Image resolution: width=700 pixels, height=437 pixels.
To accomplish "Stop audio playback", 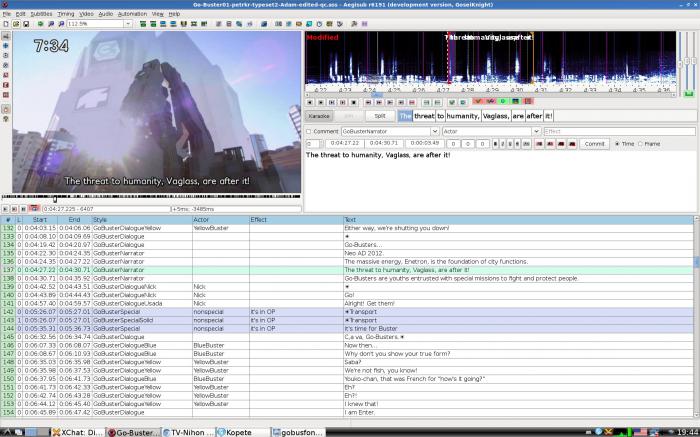I will pyautogui.click(x=354, y=102).
